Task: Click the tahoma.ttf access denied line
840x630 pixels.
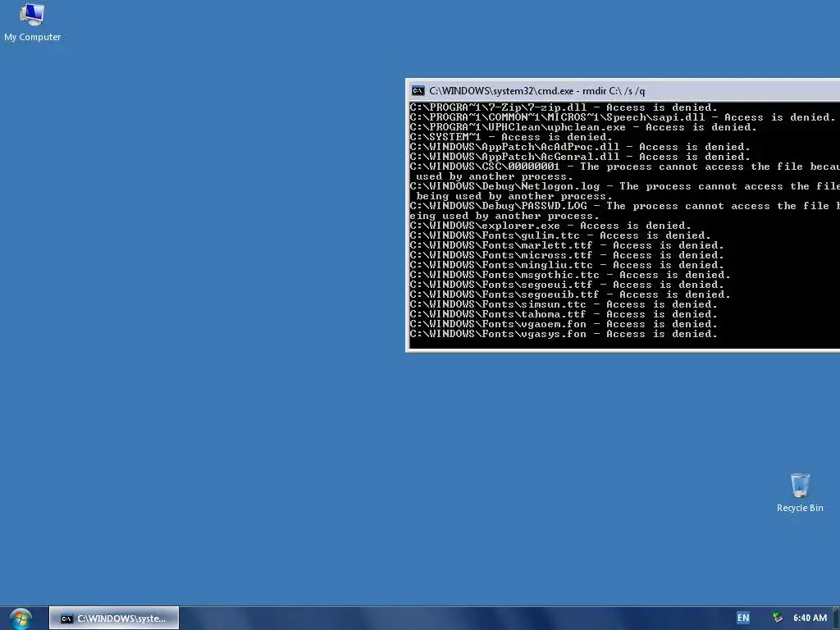Action: click(x=563, y=314)
